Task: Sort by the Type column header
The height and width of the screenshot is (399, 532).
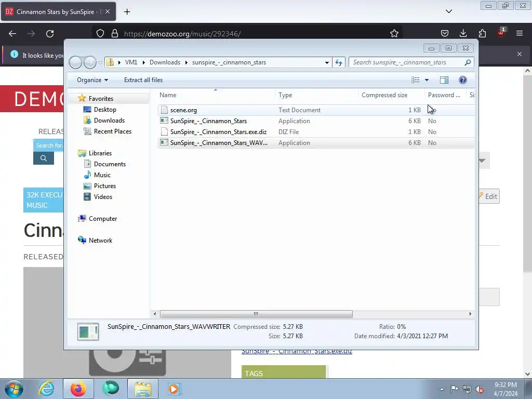Action: [316, 95]
